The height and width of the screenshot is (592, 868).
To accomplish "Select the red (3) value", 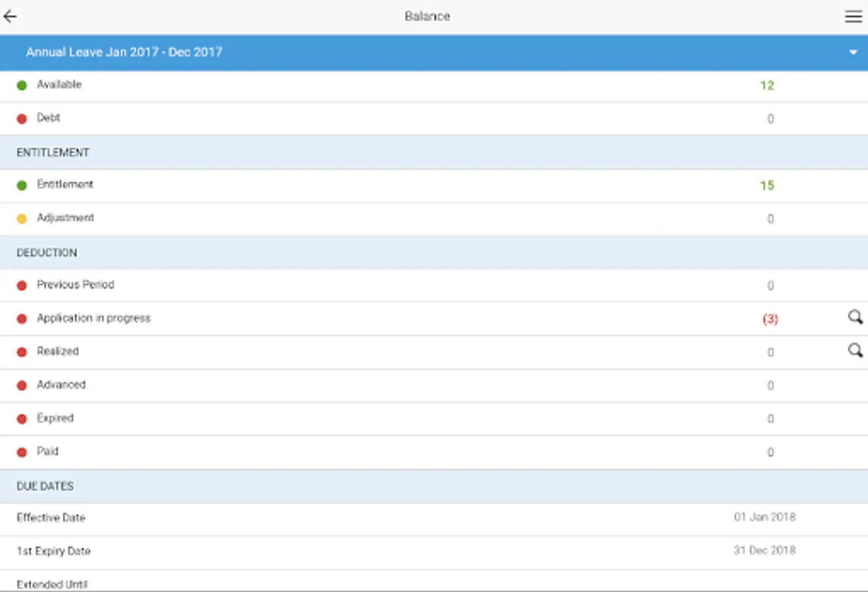I will [x=770, y=319].
